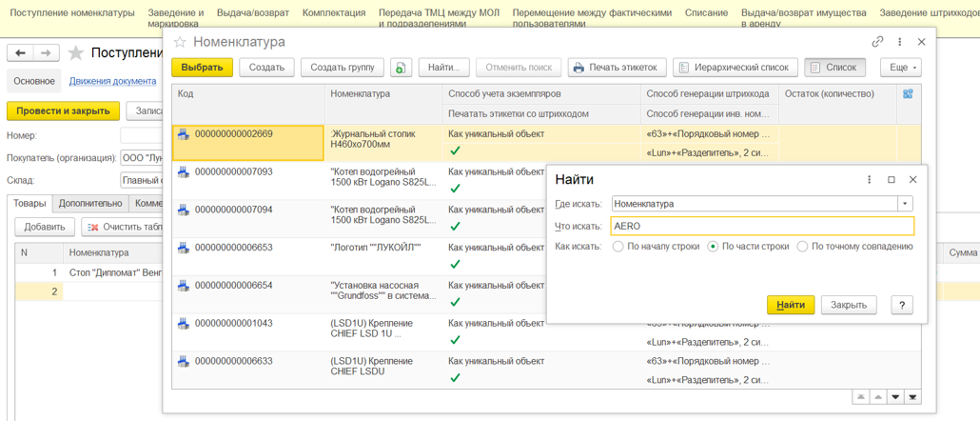Jump to the last list record arrow
This screenshot has width=980, height=421.
[x=913, y=397]
